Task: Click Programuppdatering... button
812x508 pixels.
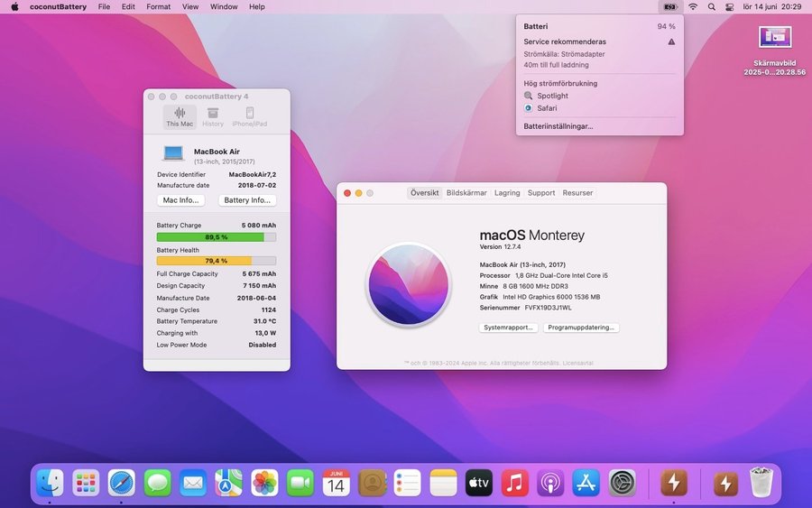Action: pyautogui.click(x=581, y=328)
